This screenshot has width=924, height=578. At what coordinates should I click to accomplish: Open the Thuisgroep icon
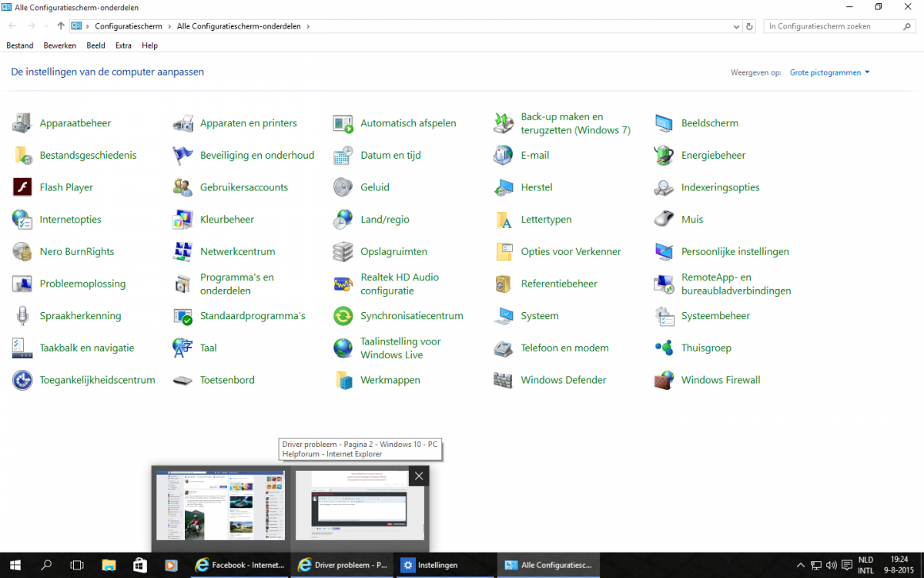coord(664,348)
